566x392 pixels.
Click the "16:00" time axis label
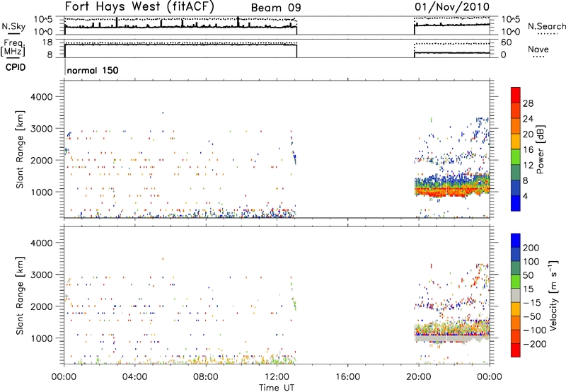pyautogui.click(x=347, y=377)
